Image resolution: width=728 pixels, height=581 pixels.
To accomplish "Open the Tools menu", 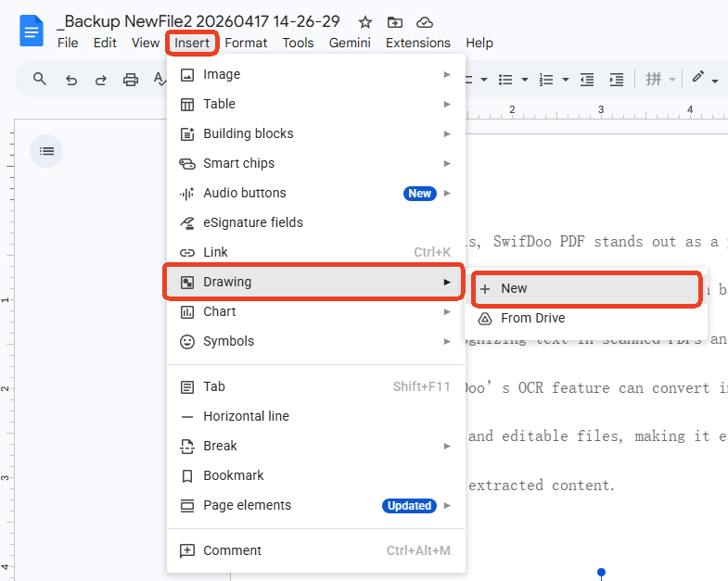I will (298, 43).
